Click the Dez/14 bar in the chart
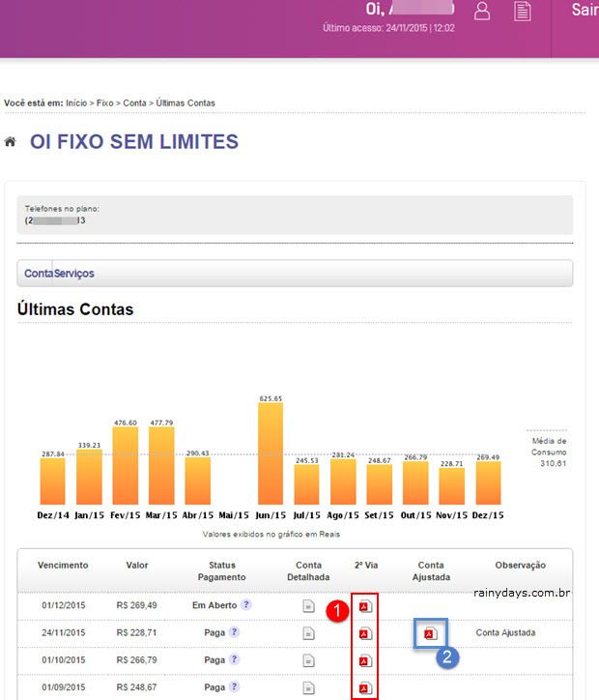This screenshot has height=700, width=599. pyautogui.click(x=52, y=481)
